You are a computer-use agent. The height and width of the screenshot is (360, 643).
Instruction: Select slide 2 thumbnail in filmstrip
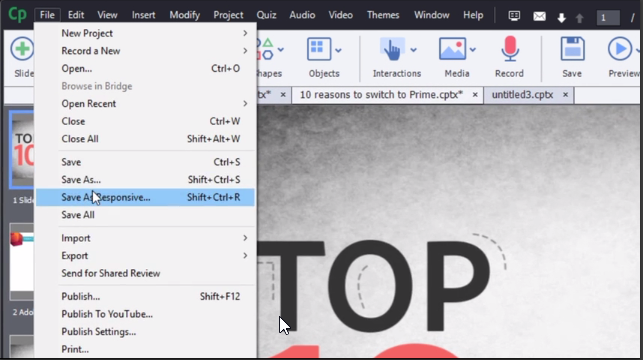[x=22, y=262]
